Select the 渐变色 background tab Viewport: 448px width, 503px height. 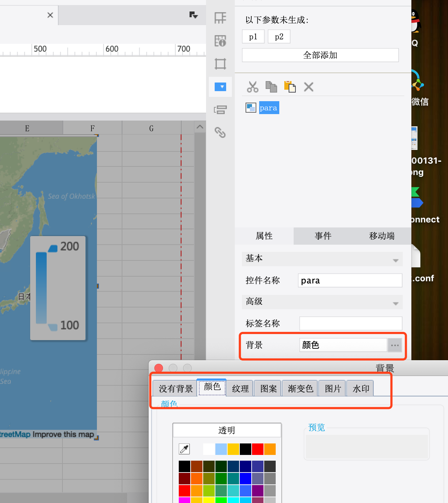[x=300, y=389]
